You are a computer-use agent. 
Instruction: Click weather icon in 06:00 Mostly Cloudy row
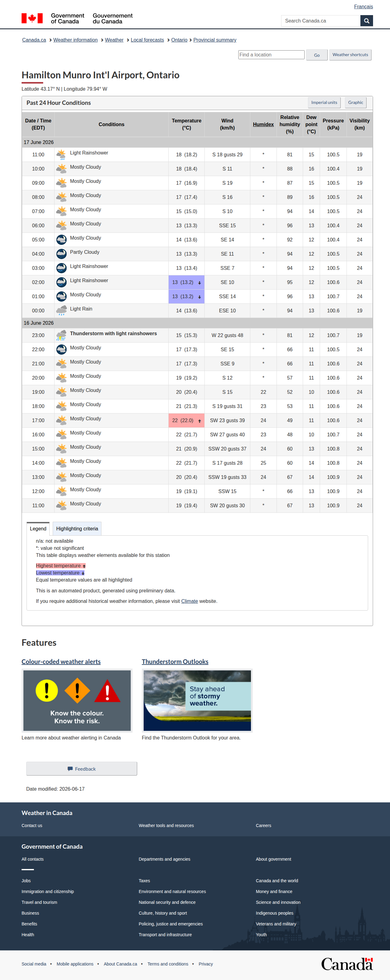pyautogui.click(x=61, y=225)
